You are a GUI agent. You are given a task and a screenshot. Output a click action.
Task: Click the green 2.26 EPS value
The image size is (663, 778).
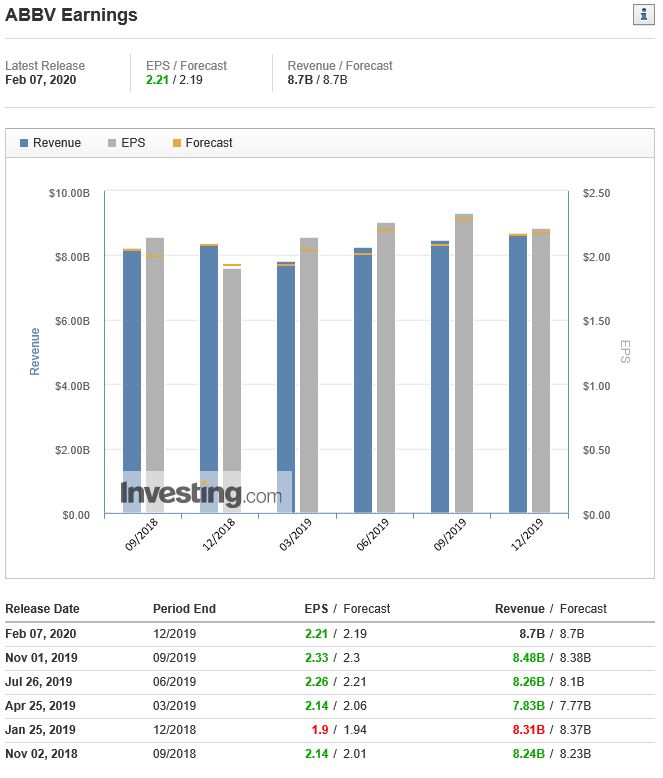[317, 682]
